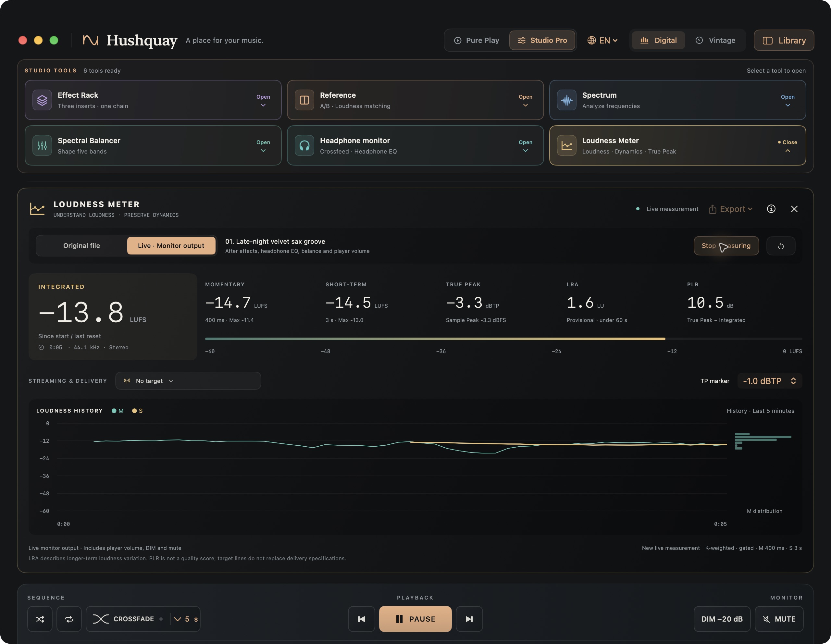Click the Reference A/B split icon

point(304,100)
